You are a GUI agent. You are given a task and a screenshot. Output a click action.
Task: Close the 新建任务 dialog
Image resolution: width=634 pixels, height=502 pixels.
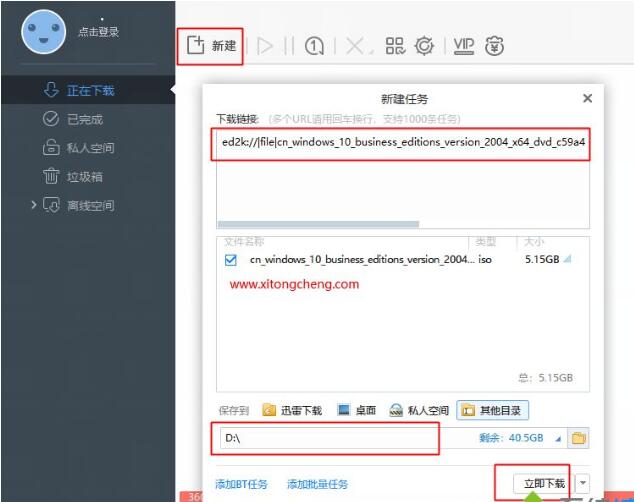588,98
